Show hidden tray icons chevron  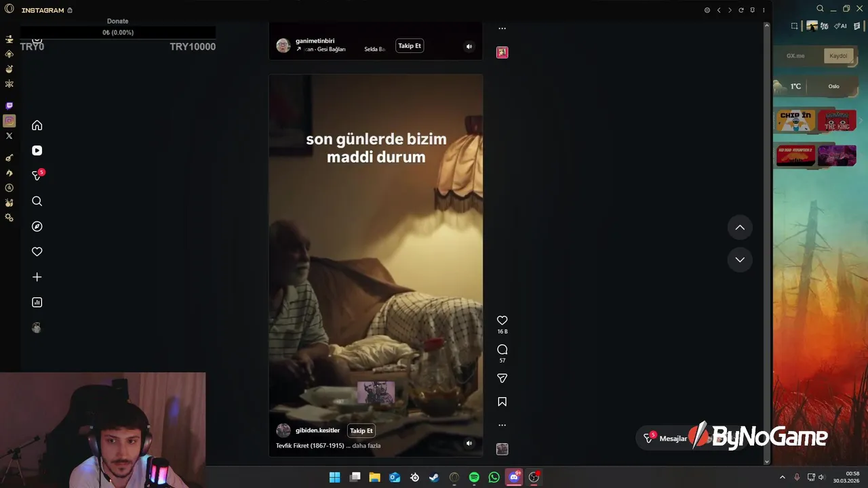(782, 477)
